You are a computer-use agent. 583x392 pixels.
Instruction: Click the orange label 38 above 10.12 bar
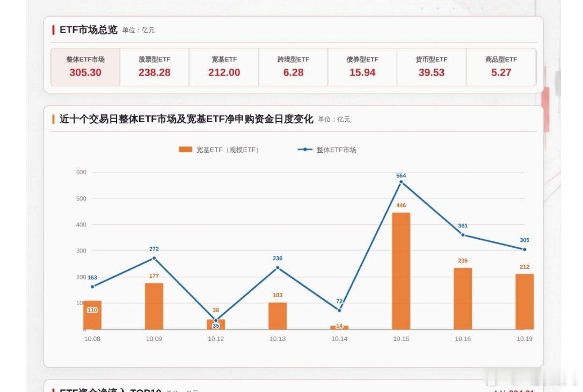(x=216, y=310)
